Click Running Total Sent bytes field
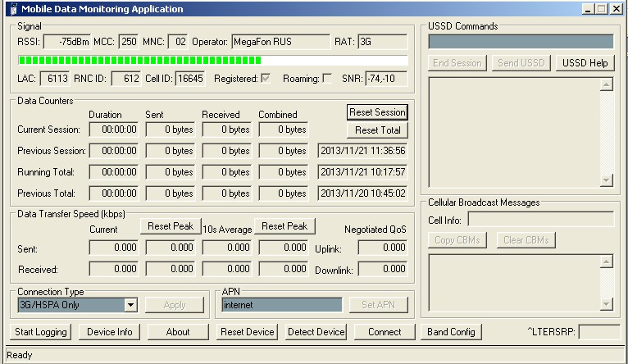628x364 pixels. [171, 172]
